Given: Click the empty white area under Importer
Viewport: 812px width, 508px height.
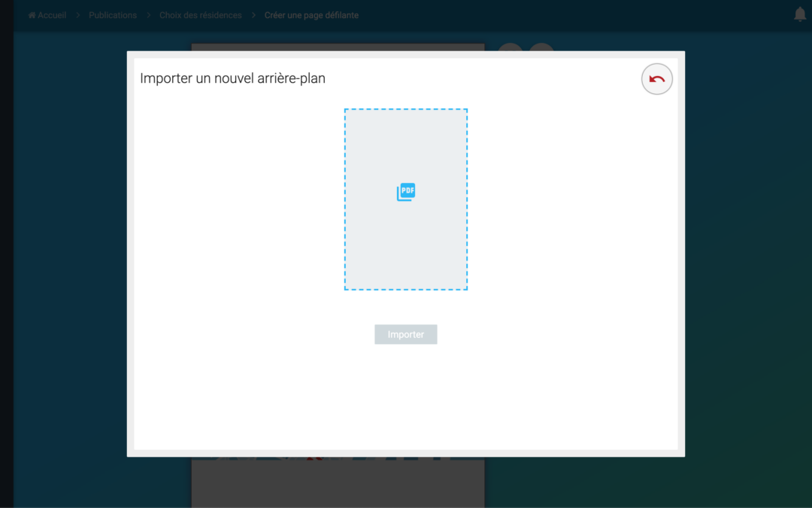Looking at the screenshot, I should pyautogui.click(x=406, y=399).
